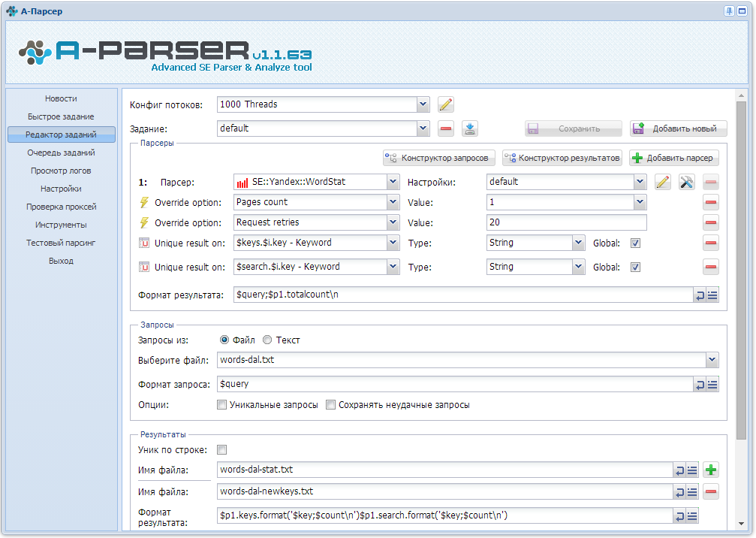Expand the Конфиг потоков dropdown
This screenshot has width=756, height=538.
click(423, 104)
